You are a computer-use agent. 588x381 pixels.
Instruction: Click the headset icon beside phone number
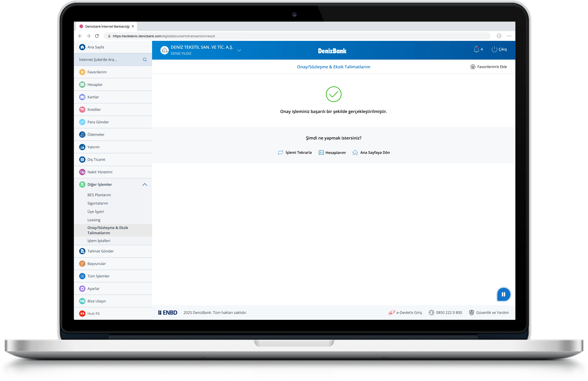tap(431, 313)
